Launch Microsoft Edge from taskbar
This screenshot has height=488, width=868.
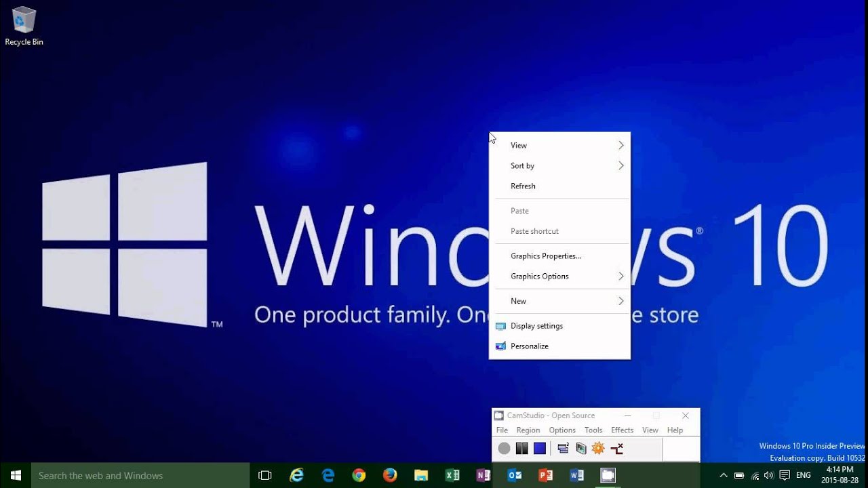(x=328, y=475)
